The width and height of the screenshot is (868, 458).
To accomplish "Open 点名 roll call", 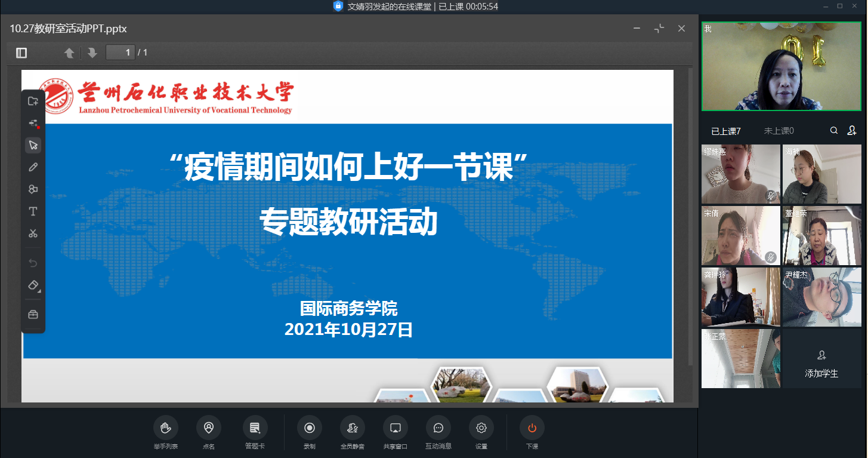I will tap(209, 432).
